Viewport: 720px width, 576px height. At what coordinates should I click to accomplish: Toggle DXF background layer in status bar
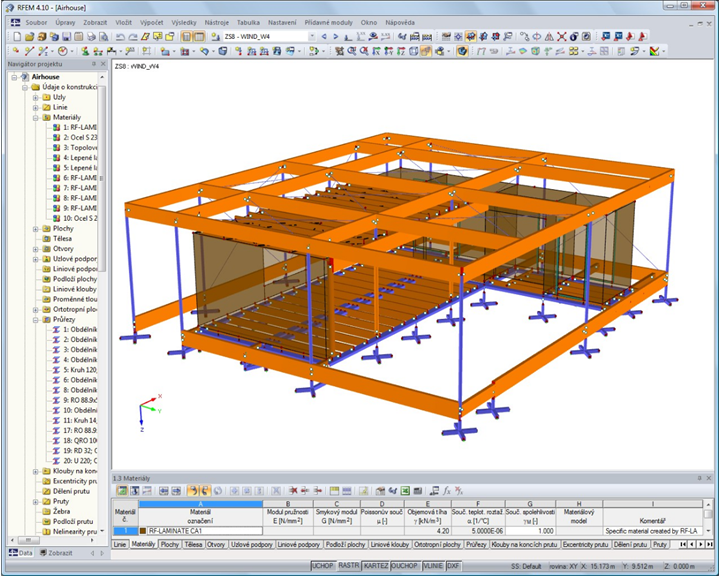click(453, 566)
